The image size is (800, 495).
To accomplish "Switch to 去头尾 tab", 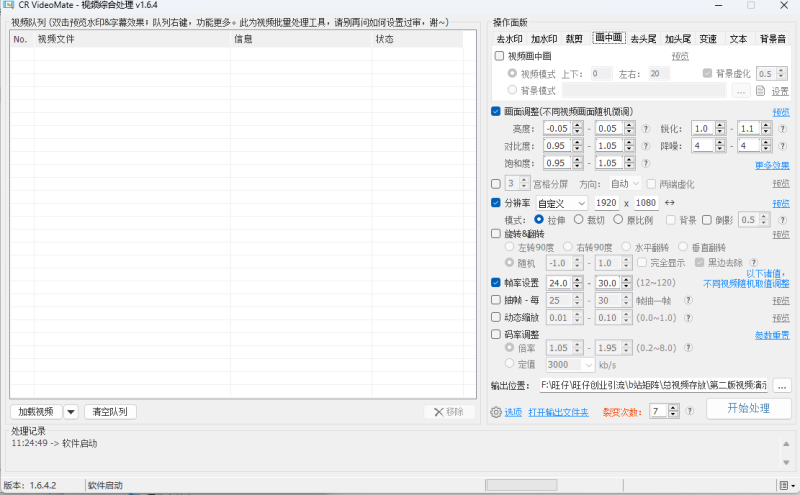I will click(643, 39).
